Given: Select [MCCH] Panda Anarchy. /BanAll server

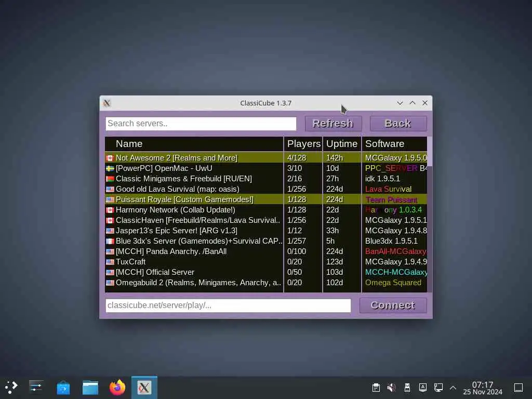Looking at the screenshot, I should pos(266,251).
